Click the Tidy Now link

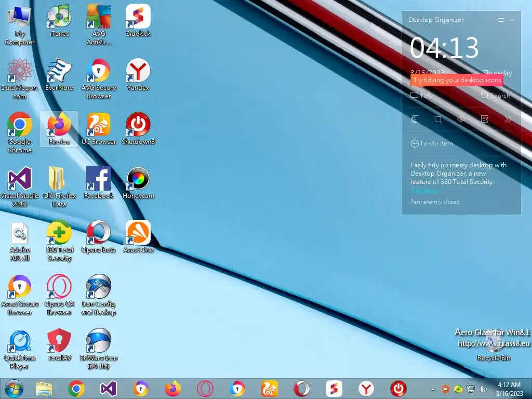click(424, 191)
